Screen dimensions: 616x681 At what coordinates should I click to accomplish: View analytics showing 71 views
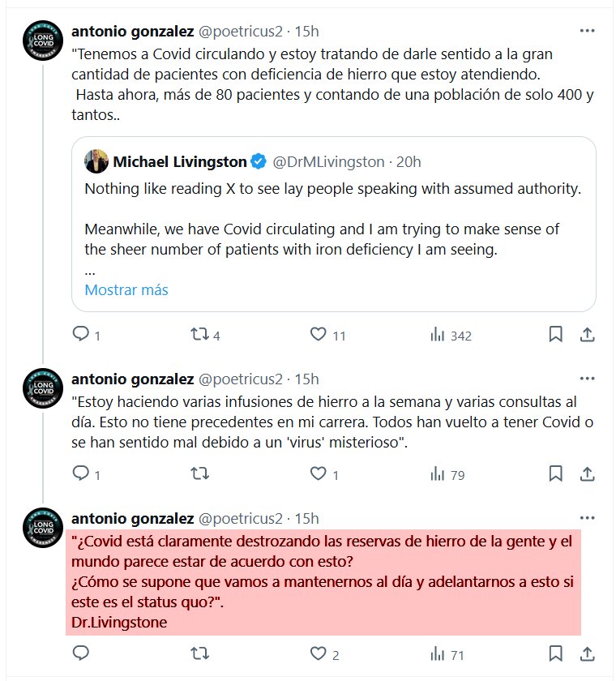coord(438,654)
